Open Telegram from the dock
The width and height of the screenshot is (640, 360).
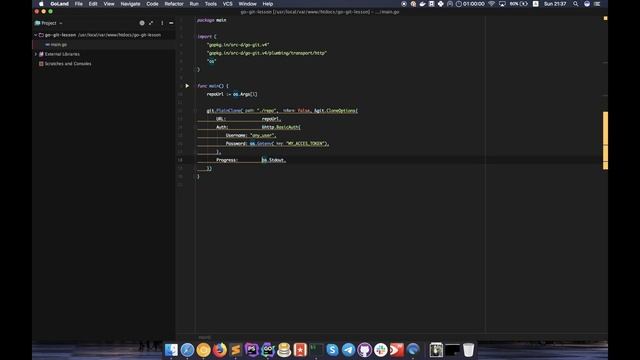[x=348, y=350]
